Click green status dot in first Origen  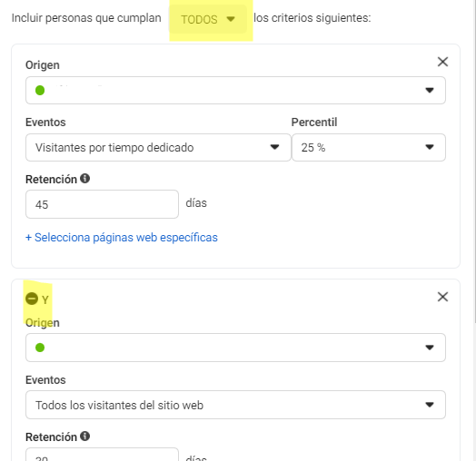pyautogui.click(x=40, y=91)
